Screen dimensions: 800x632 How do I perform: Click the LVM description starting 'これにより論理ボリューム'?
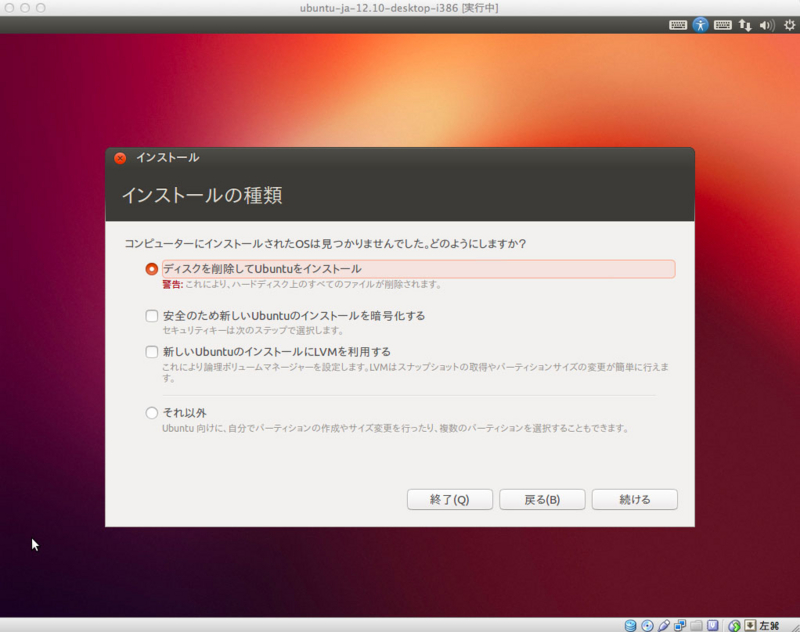(415, 372)
